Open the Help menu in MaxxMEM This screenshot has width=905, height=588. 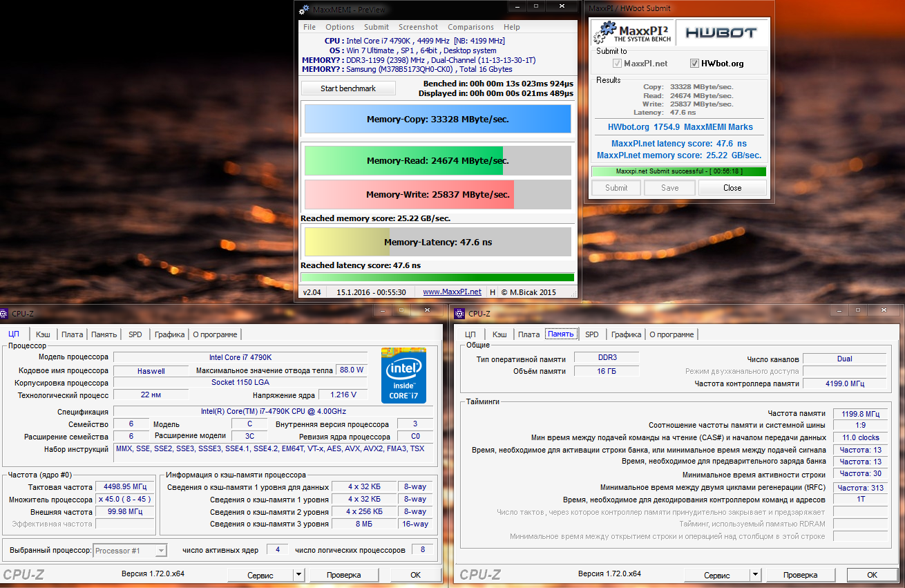[512, 27]
